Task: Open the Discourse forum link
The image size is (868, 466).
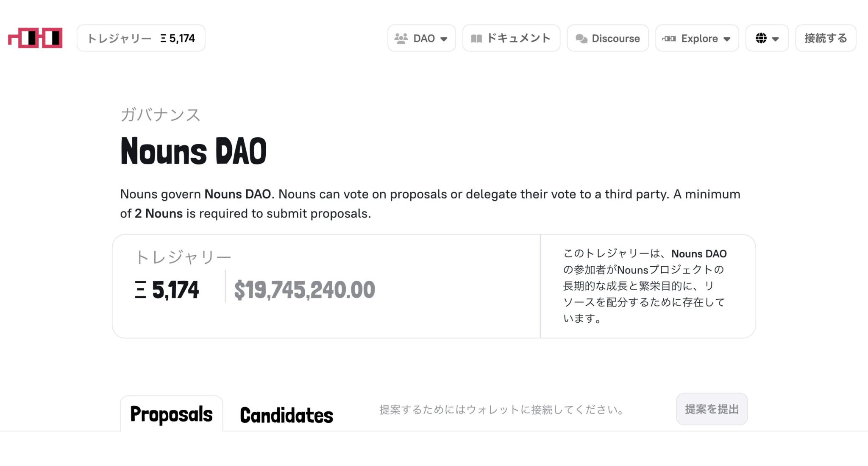Action: (608, 38)
